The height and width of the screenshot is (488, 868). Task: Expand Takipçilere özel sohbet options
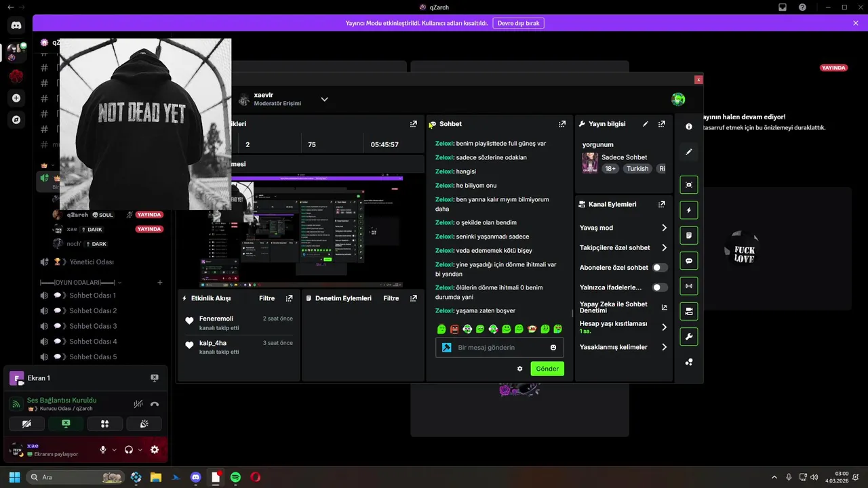664,247
